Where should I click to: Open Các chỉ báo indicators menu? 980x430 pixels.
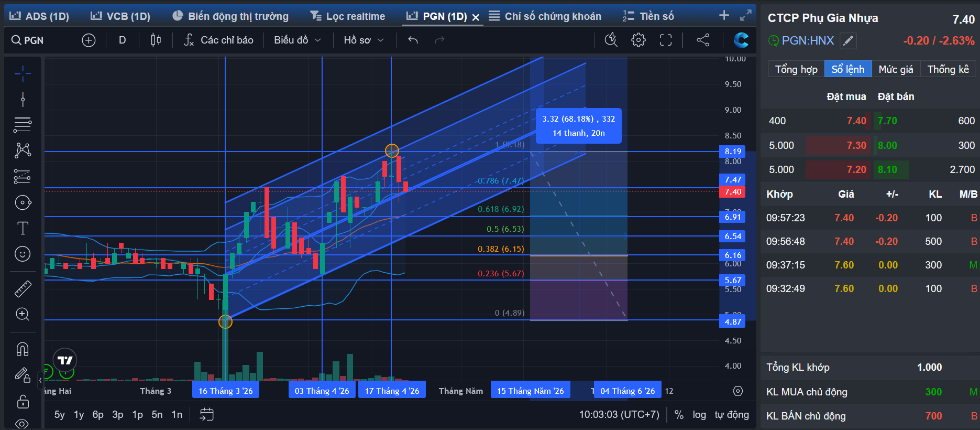click(x=219, y=40)
